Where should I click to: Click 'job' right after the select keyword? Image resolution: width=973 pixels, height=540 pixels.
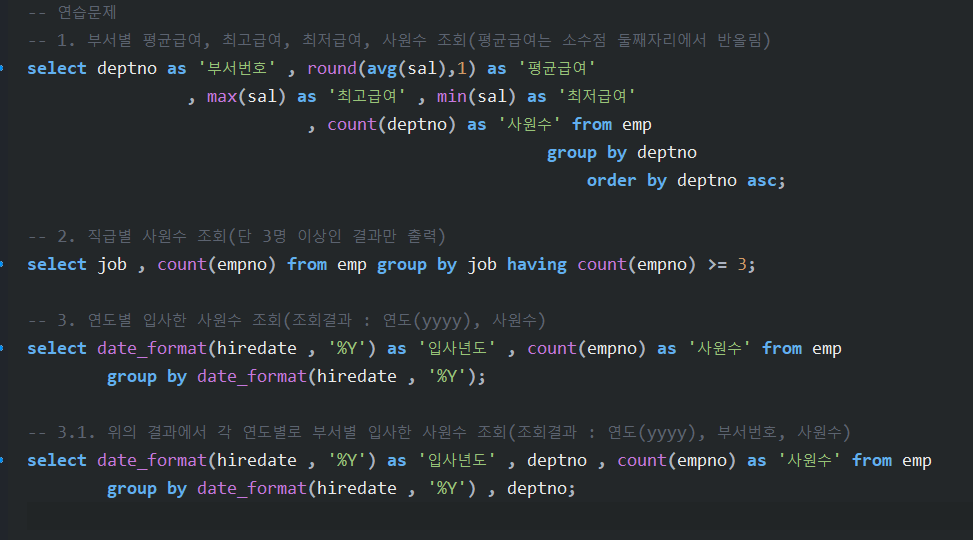tap(112, 264)
